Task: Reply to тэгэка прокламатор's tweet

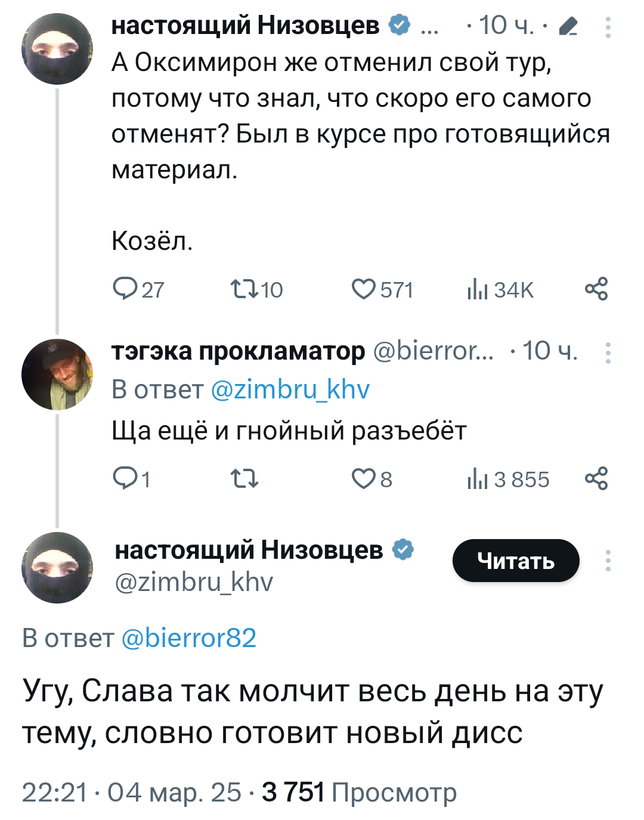Action: 125,479
